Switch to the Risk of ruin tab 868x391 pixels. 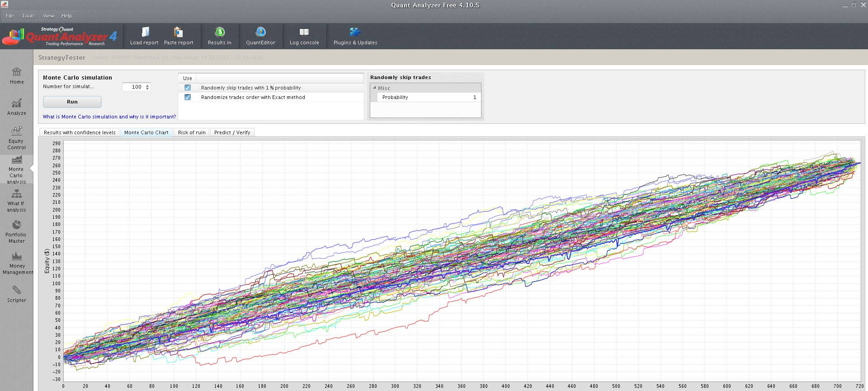coord(192,132)
